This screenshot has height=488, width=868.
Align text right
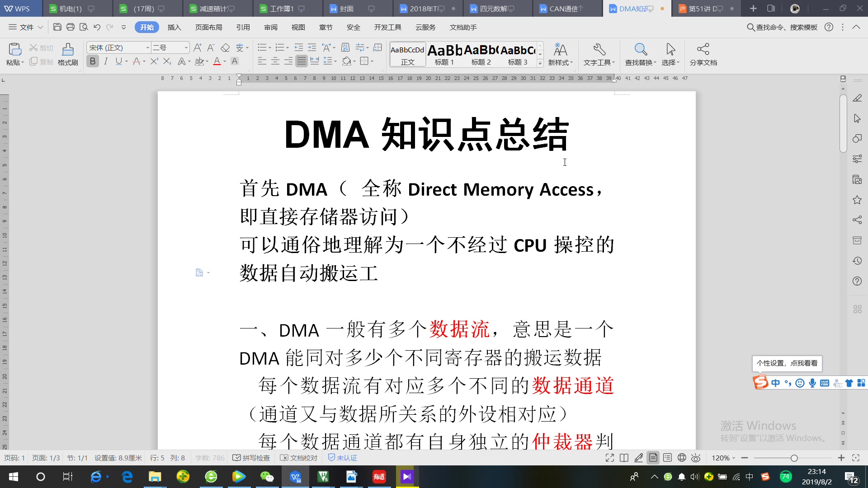pyautogui.click(x=288, y=61)
